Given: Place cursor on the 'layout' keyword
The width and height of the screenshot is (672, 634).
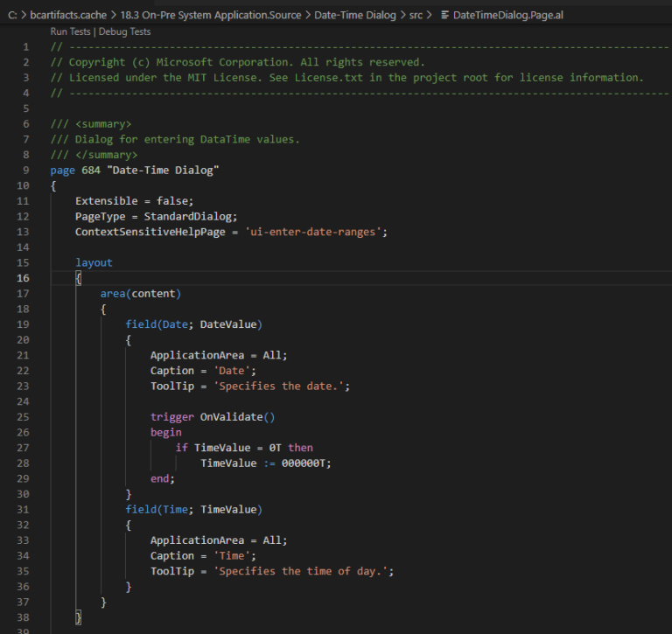Looking at the screenshot, I should point(94,262).
